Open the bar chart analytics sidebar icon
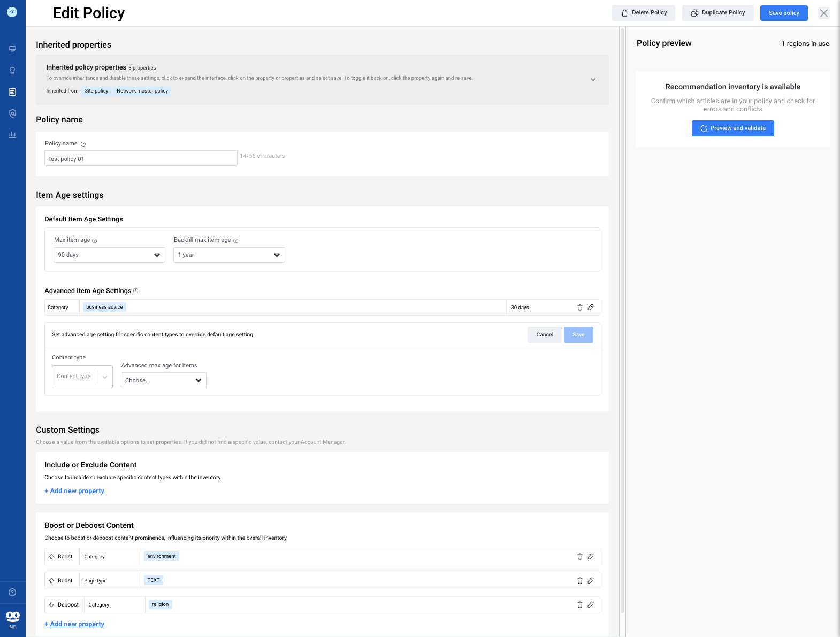The image size is (840, 637). click(x=12, y=135)
